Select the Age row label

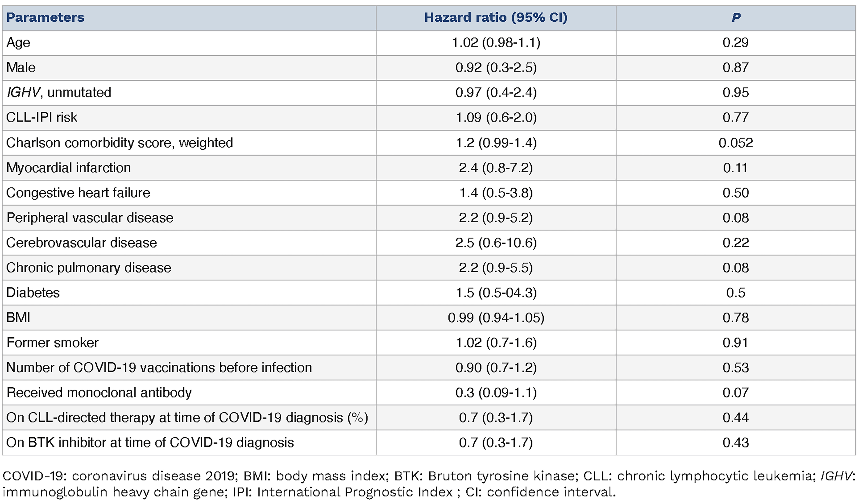tap(18, 43)
